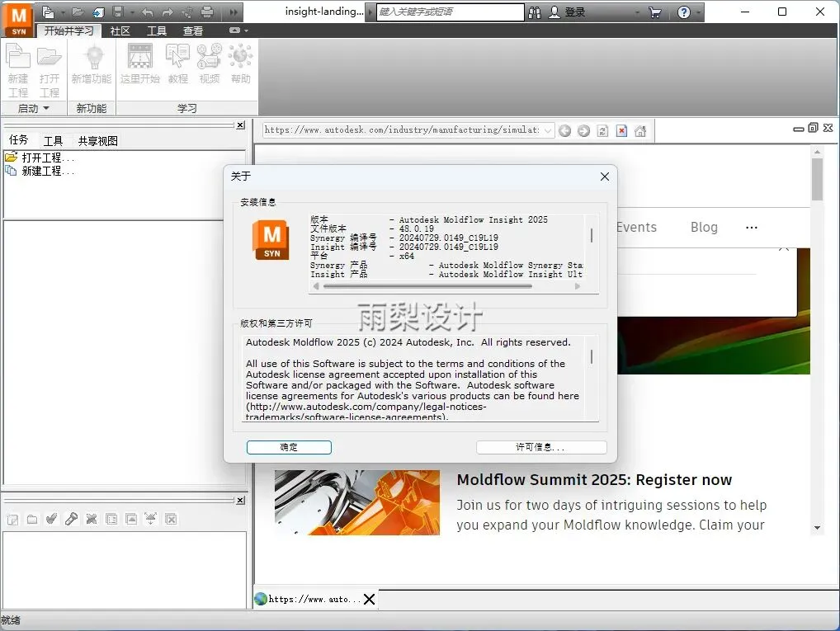Open the 启动 panel dropdown arrow

coord(46,108)
